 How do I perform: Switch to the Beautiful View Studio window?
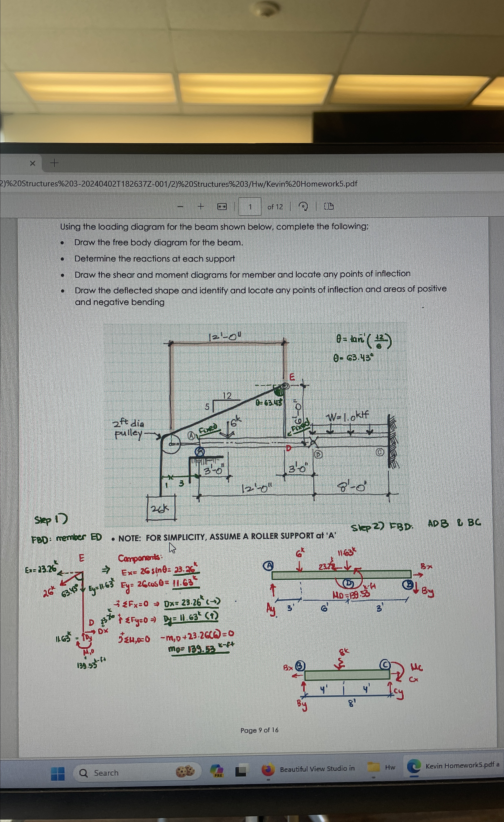[x=317, y=769]
